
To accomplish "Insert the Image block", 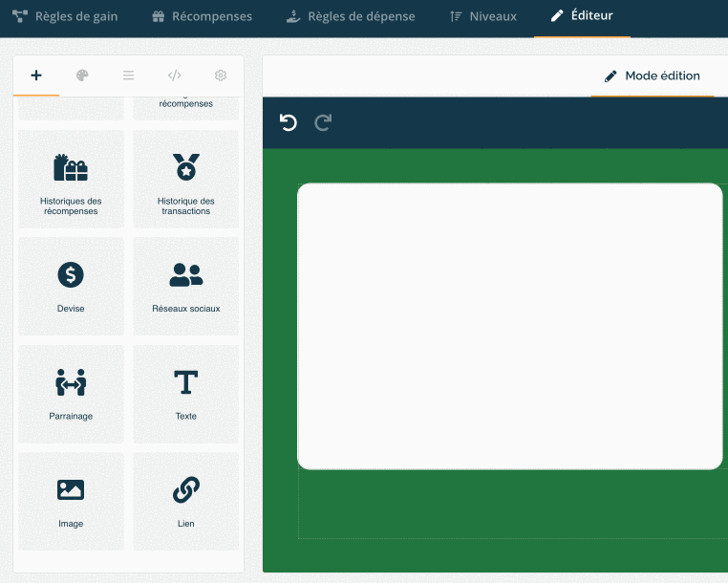I will [71, 501].
